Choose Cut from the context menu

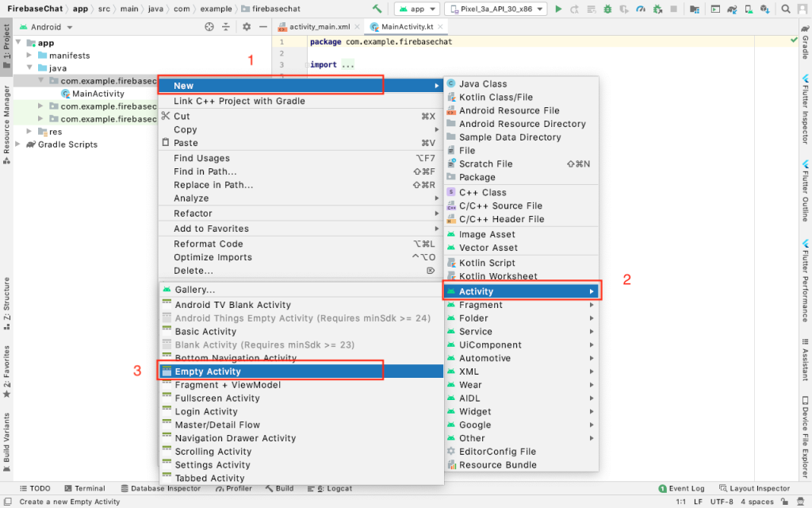tap(301, 116)
